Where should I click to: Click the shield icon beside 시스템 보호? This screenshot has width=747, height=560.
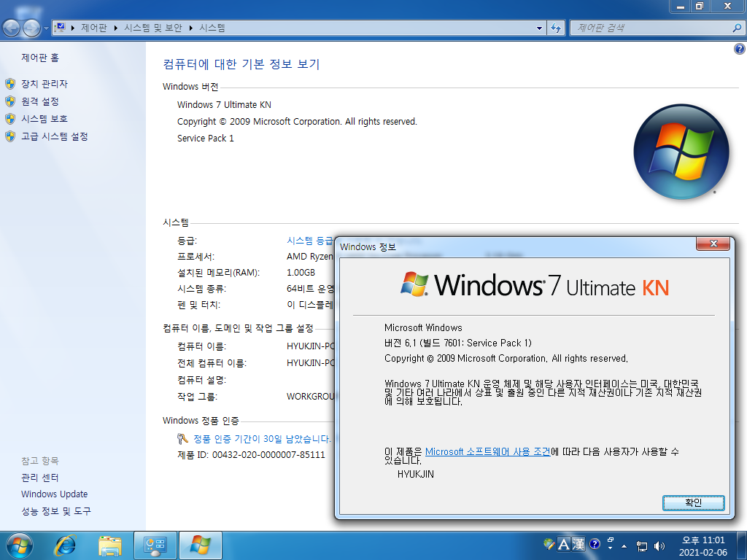coord(10,119)
